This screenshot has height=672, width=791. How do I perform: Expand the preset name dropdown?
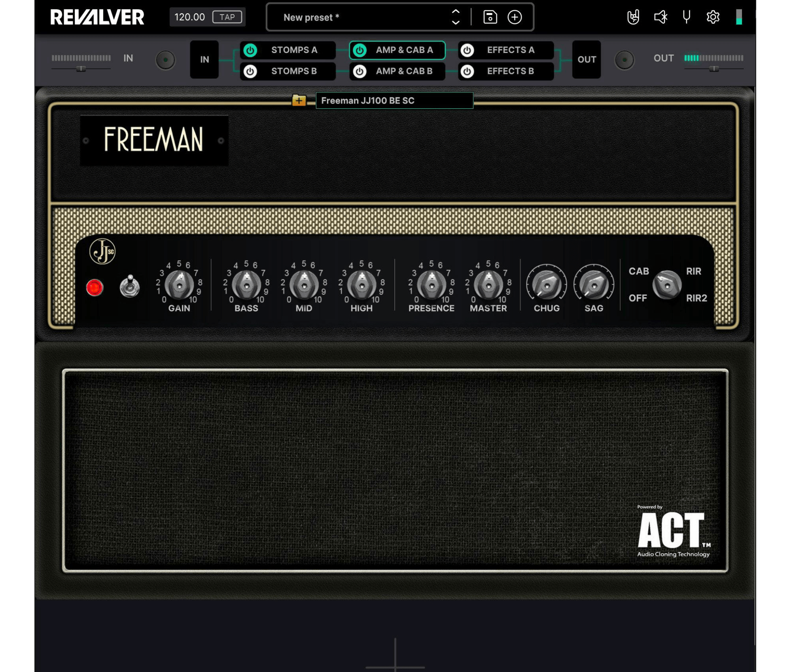point(456,17)
